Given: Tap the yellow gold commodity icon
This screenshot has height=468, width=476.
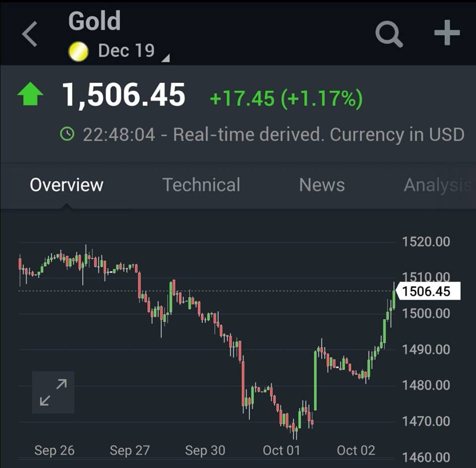Looking at the screenshot, I should (78, 52).
